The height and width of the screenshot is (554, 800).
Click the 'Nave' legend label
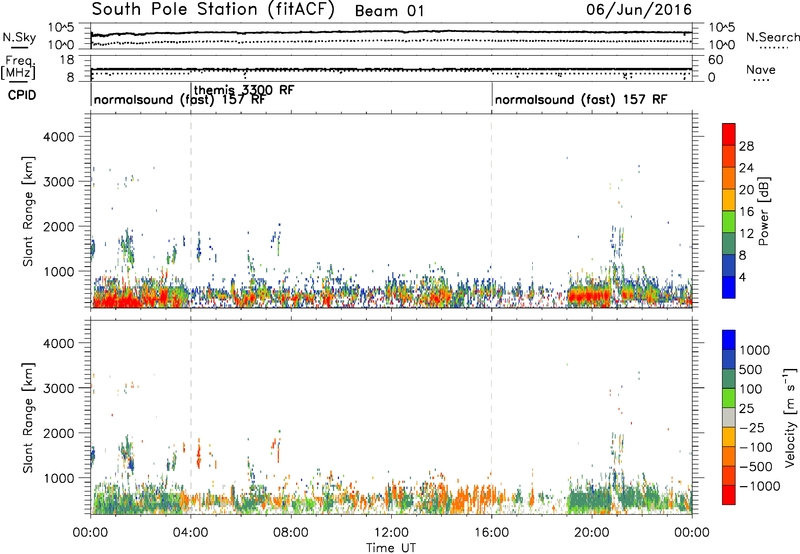coord(761,69)
